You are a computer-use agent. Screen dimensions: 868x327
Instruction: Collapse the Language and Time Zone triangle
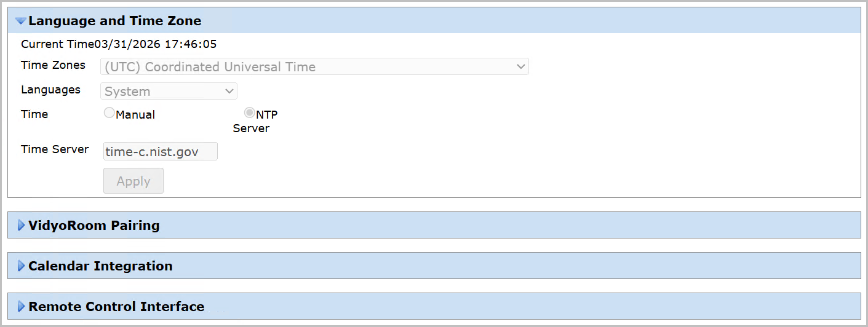click(21, 21)
